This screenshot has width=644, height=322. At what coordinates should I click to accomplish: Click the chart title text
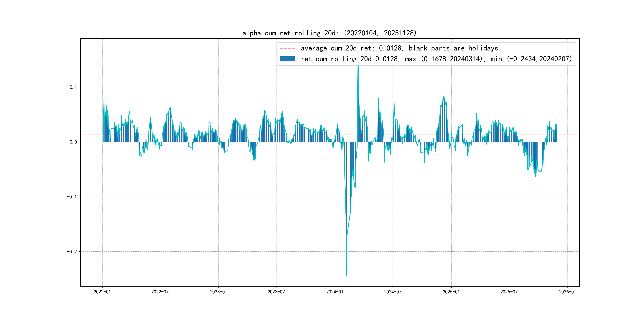329,33
